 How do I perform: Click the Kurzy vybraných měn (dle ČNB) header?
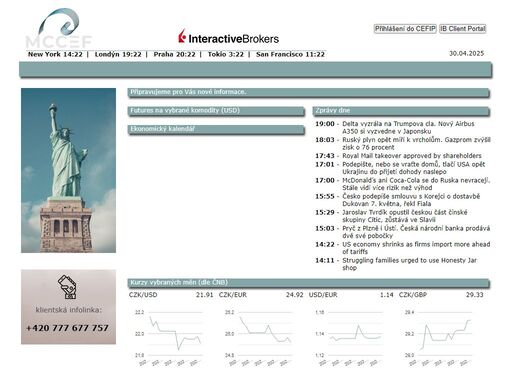[x=309, y=283]
